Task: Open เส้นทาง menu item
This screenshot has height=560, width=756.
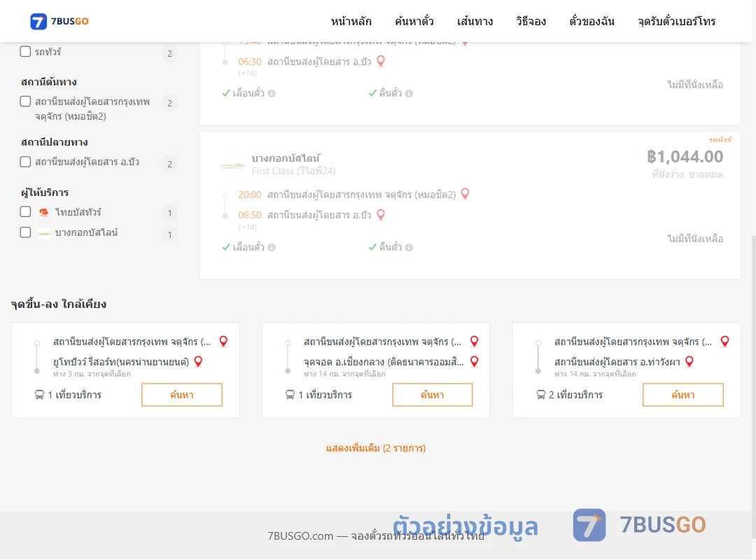Action: point(475,21)
